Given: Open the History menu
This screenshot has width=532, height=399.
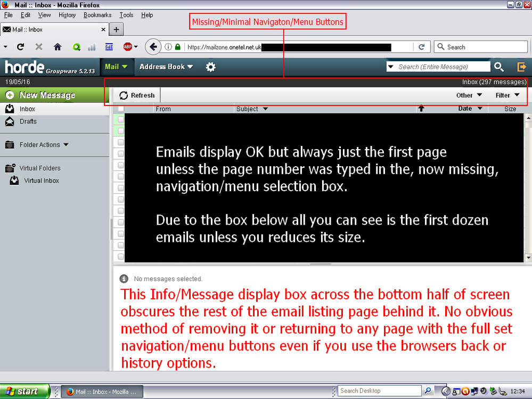Looking at the screenshot, I should pyautogui.click(x=67, y=15).
